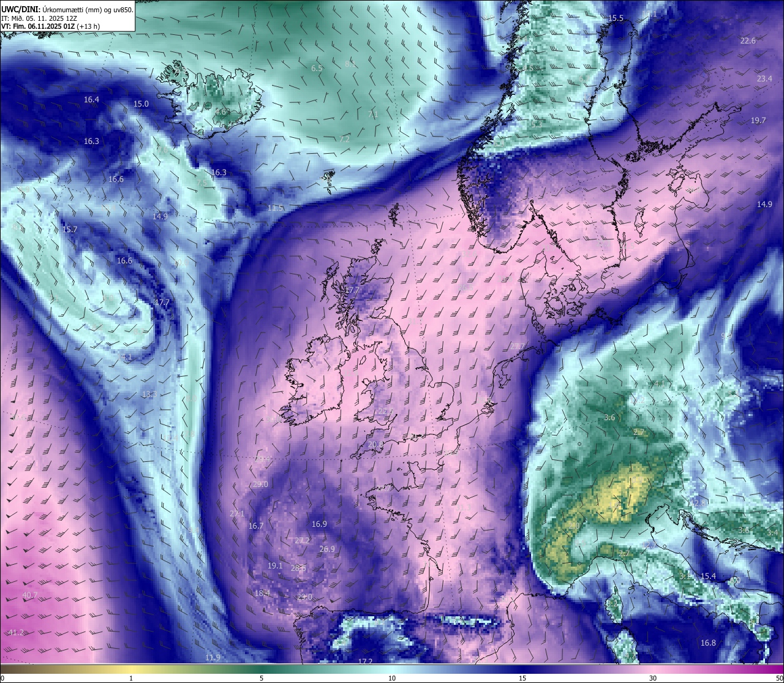784x683 pixels.
Task: Click the 41.2 value label
Action: click(16, 632)
